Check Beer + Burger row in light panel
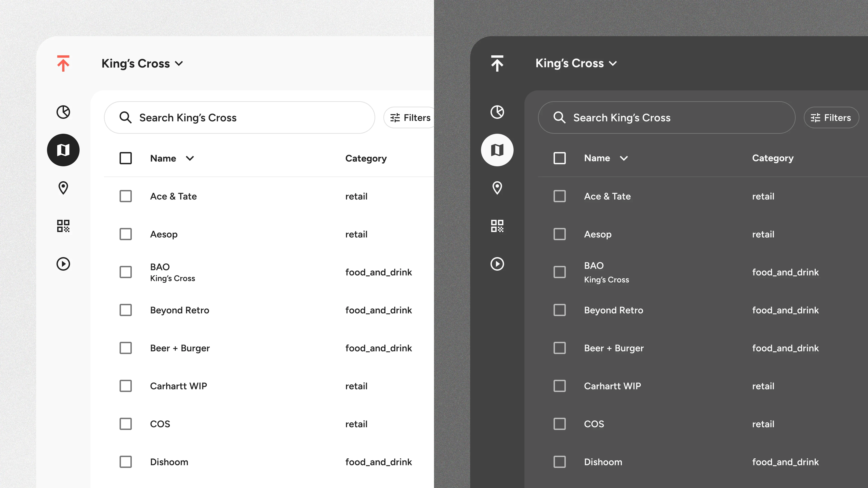The width and height of the screenshot is (868, 488). [x=126, y=348]
